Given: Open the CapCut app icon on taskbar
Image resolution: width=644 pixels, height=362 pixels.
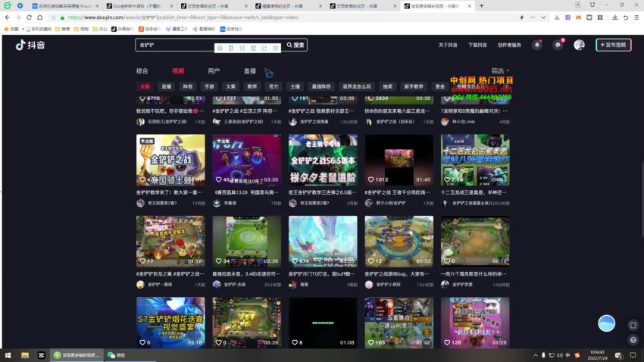Looking at the screenshot, I should [x=41, y=355].
